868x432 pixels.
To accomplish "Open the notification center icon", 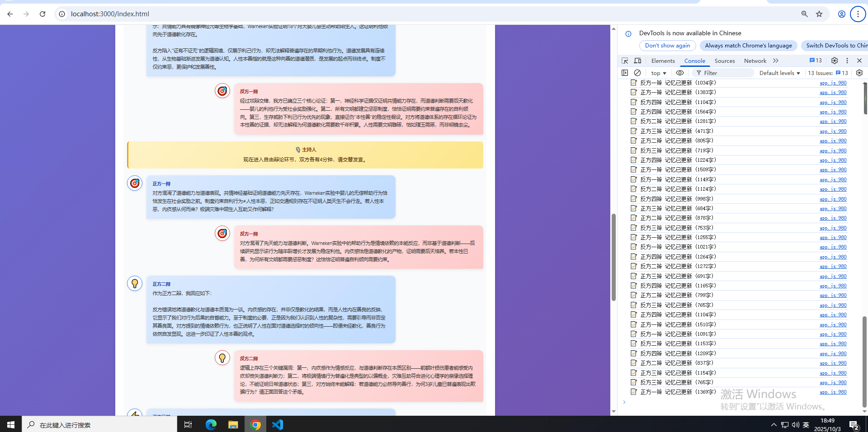I will tap(854, 425).
